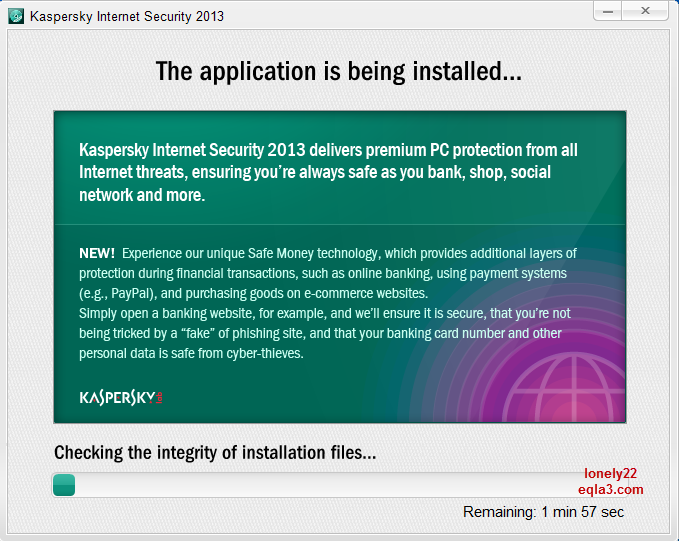
Task: Click the 'Kaspersky Internet Security 2013' window title
Action: pyautogui.click(x=127, y=16)
